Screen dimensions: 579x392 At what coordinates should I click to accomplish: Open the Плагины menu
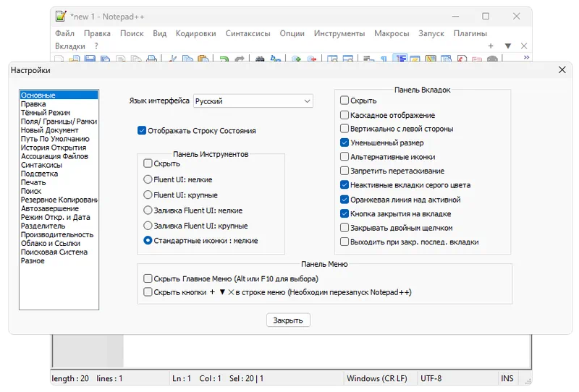tap(470, 33)
